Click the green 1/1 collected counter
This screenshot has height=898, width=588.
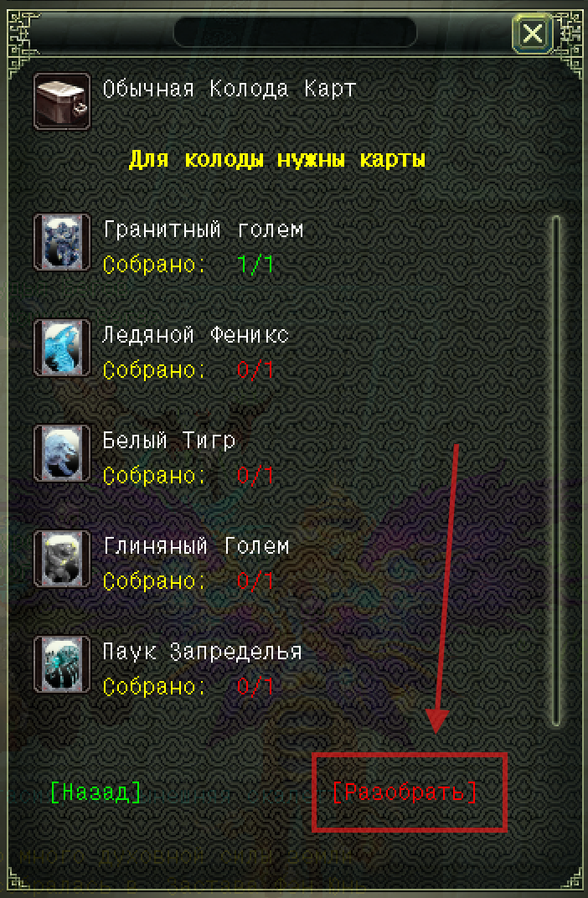[x=255, y=266]
